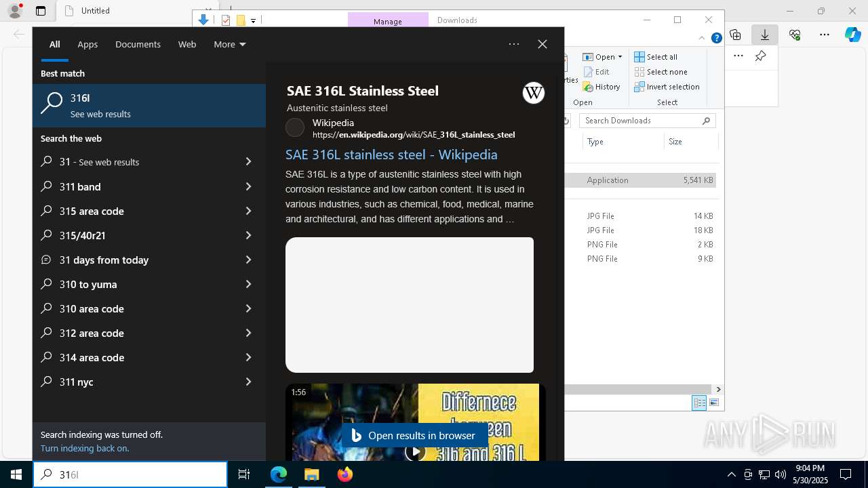The image size is (868, 488).
Task: Expand arrow for '315/40r21' suggestion
Action: (248, 235)
